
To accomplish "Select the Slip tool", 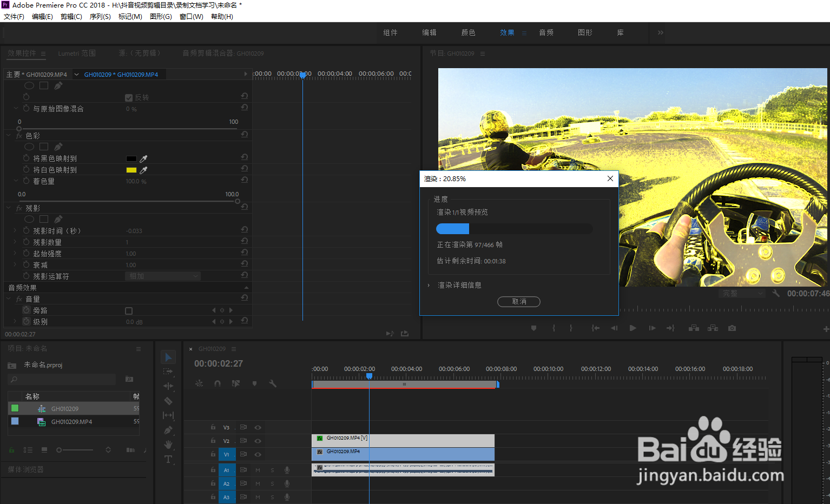I will 168,415.
